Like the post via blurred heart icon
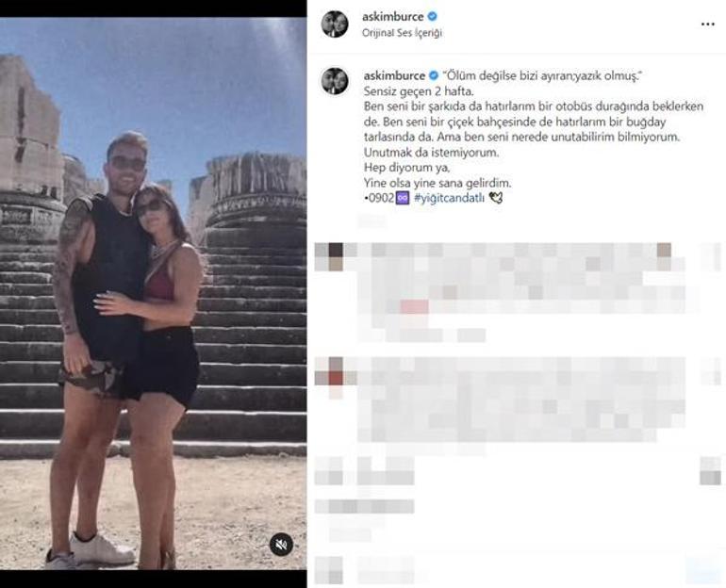This screenshot has width=726, height=588. (x=329, y=471)
